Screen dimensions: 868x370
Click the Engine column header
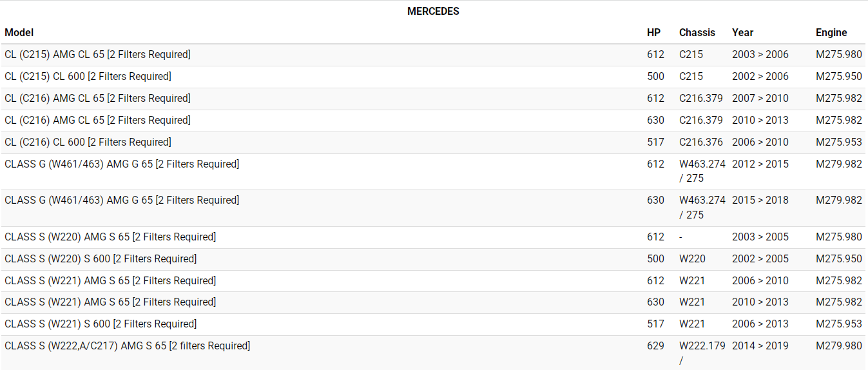pyautogui.click(x=831, y=32)
